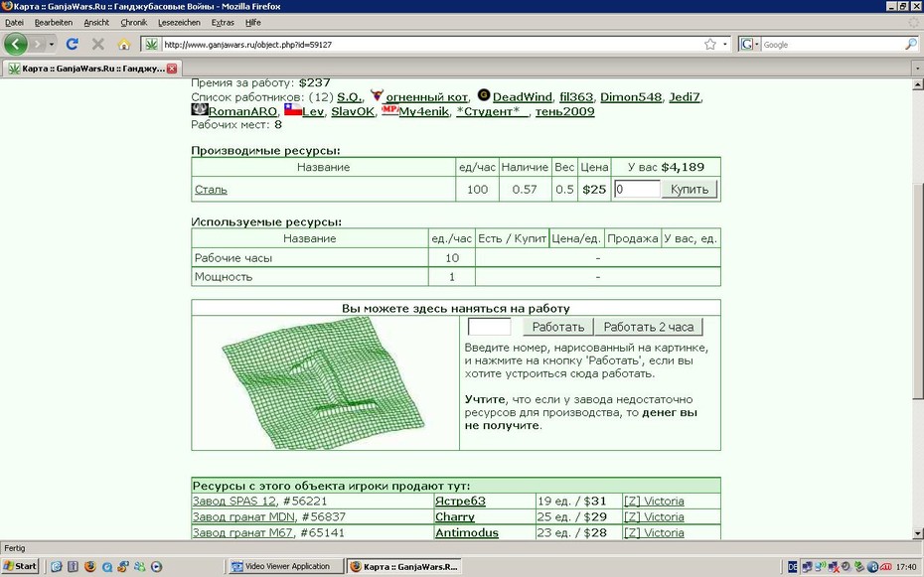Open the Lesezeichen menu
The height and width of the screenshot is (577, 924).
click(x=179, y=23)
